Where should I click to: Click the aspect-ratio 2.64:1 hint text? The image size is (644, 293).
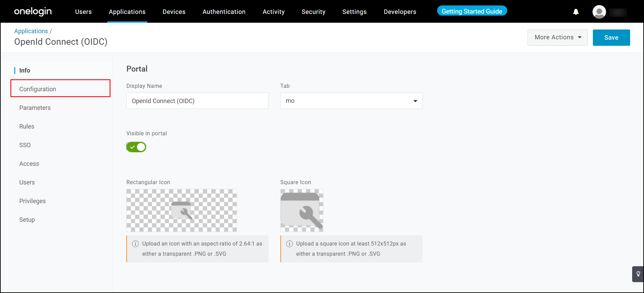coord(202,249)
